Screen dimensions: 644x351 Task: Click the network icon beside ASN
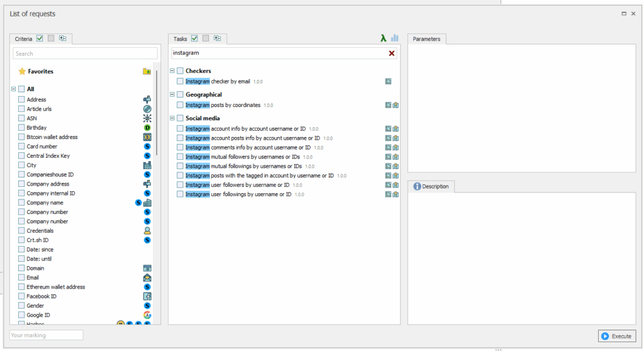coord(147,118)
